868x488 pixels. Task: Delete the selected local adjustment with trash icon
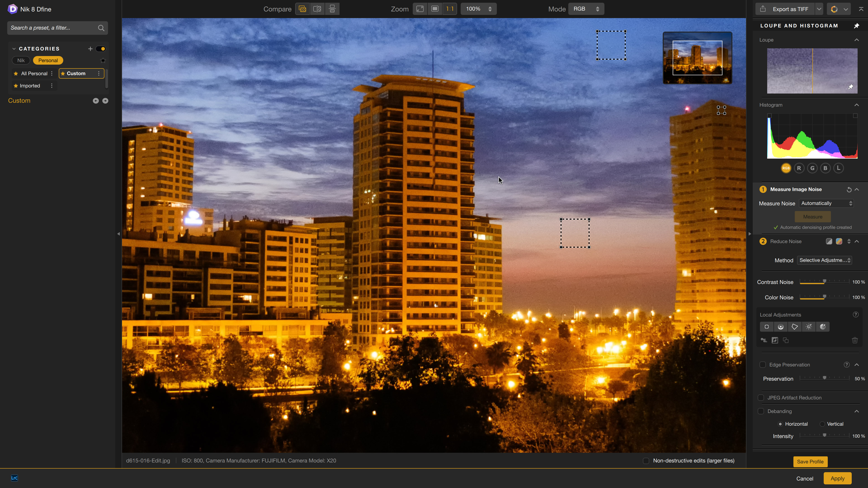pyautogui.click(x=854, y=340)
